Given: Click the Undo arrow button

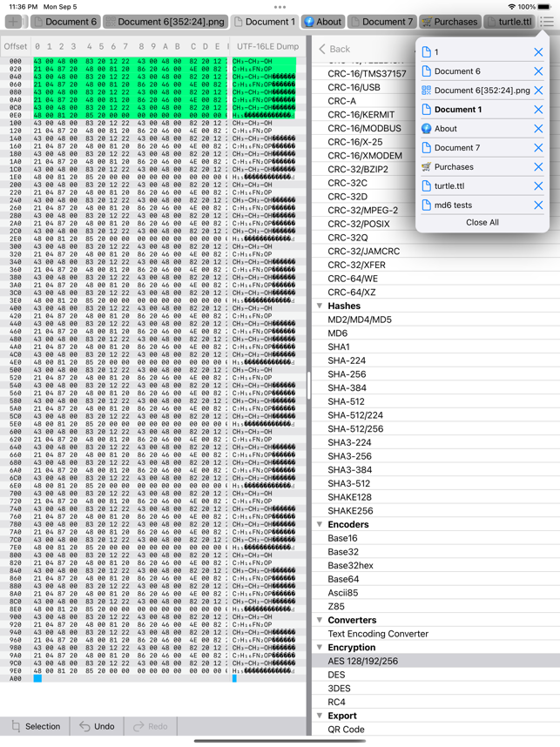Looking at the screenshot, I should point(98,726).
